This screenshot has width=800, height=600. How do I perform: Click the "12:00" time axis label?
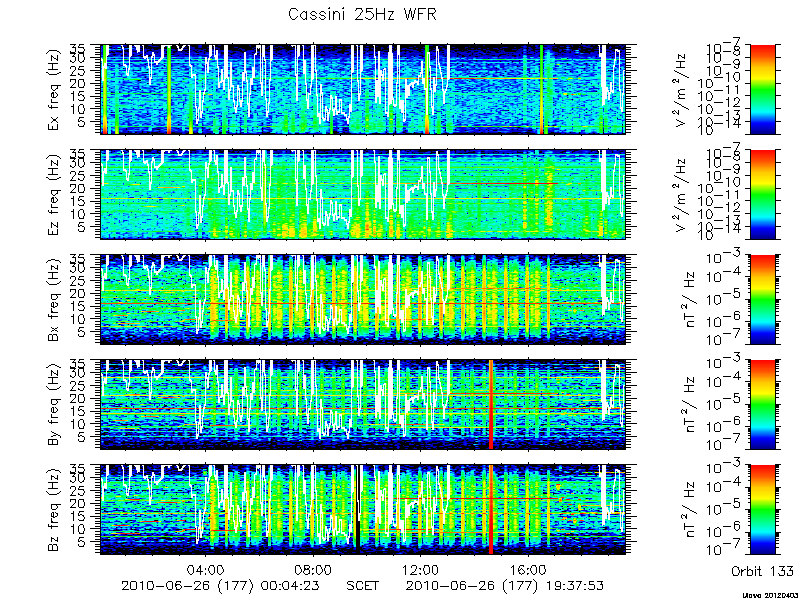pos(422,569)
